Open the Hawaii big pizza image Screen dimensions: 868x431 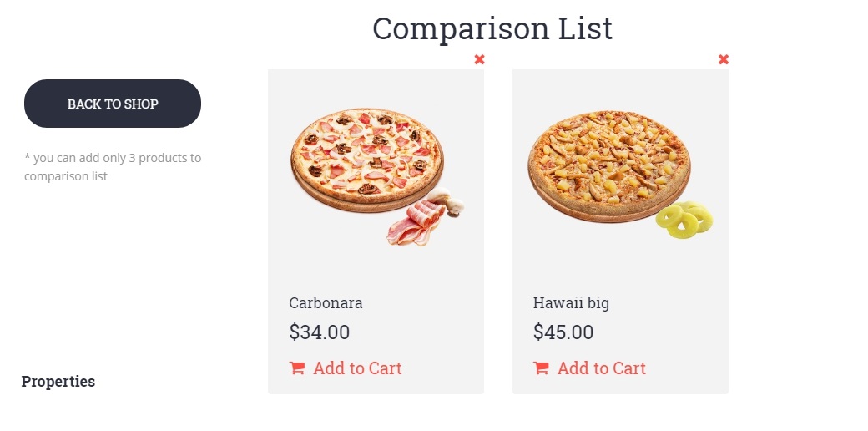(608, 165)
